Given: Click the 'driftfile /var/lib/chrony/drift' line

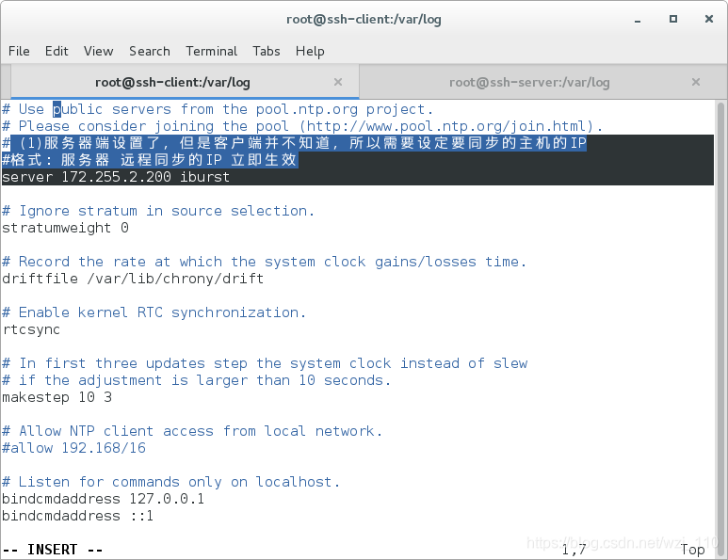Looking at the screenshot, I should [133, 279].
